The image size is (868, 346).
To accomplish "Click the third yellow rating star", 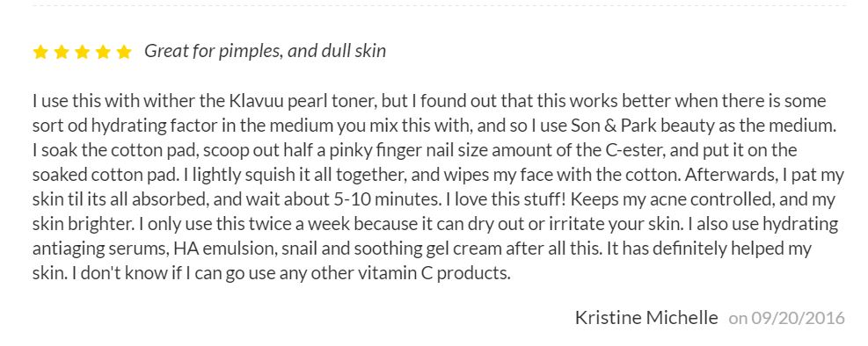I will [x=82, y=52].
